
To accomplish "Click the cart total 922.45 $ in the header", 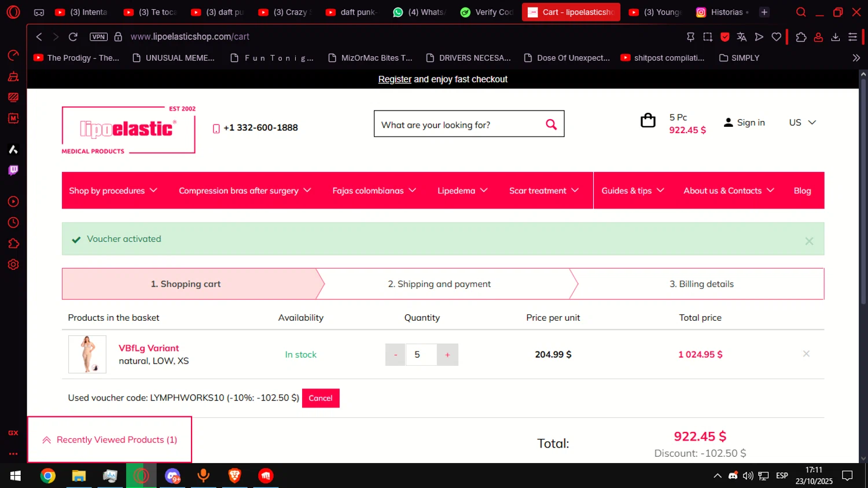I will click(687, 130).
